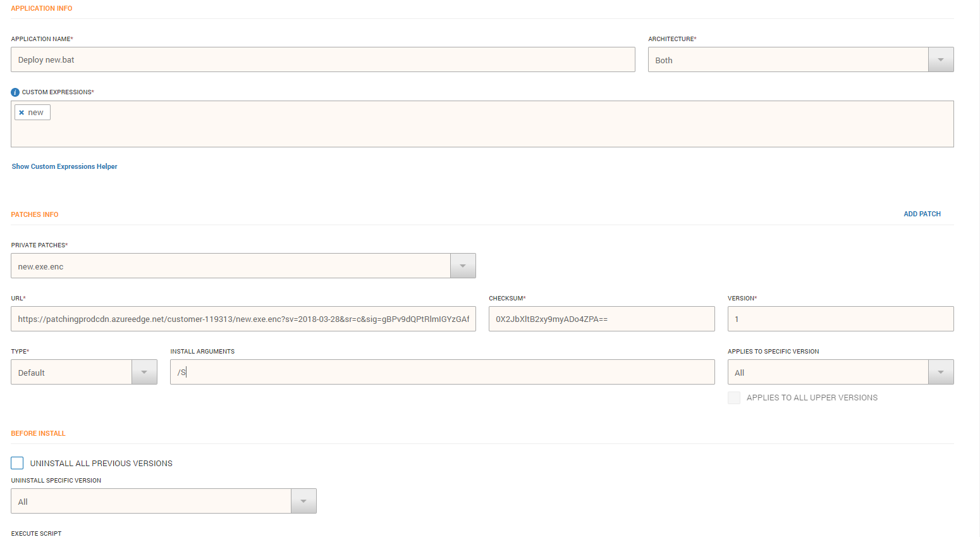Click the Install Arguments field
Screen dimensions: 980x537
point(443,372)
